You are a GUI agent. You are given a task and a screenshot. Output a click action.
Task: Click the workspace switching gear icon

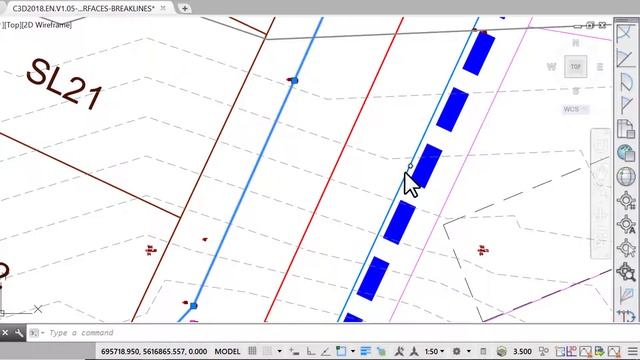tap(456, 351)
